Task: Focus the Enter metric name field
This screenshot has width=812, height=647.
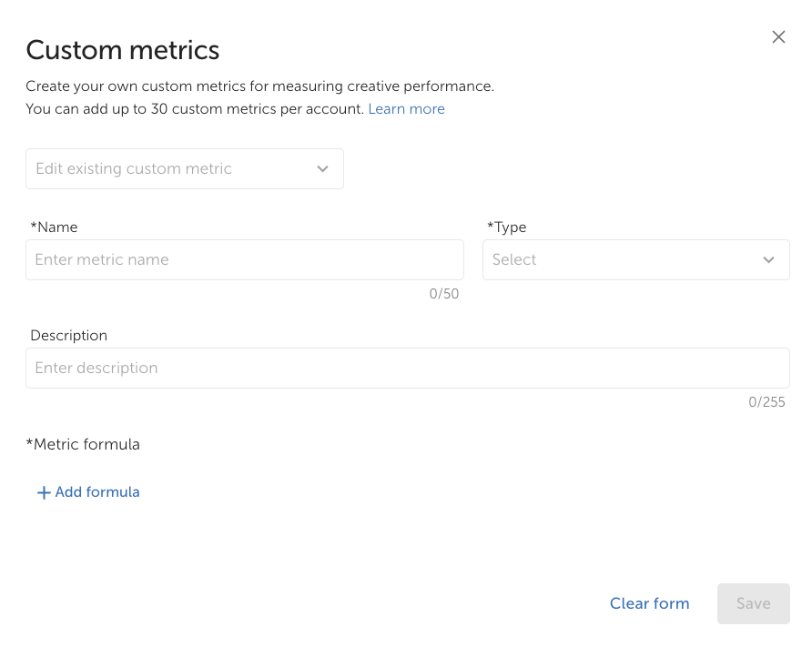Action: click(x=245, y=260)
